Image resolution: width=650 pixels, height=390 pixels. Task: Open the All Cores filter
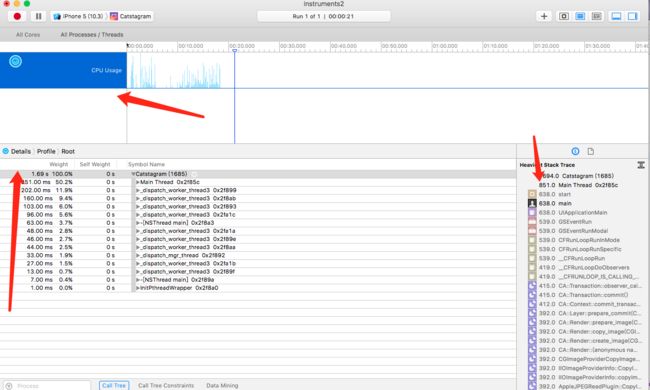[x=28, y=34]
